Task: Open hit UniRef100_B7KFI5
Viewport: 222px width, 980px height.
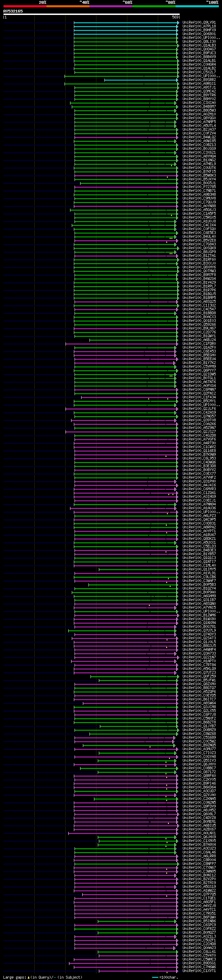Action: pyautogui.click(x=199, y=172)
